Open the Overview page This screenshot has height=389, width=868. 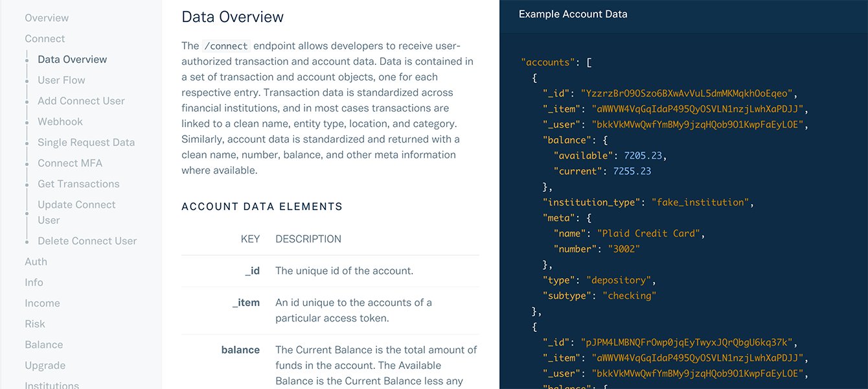pos(47,18)
